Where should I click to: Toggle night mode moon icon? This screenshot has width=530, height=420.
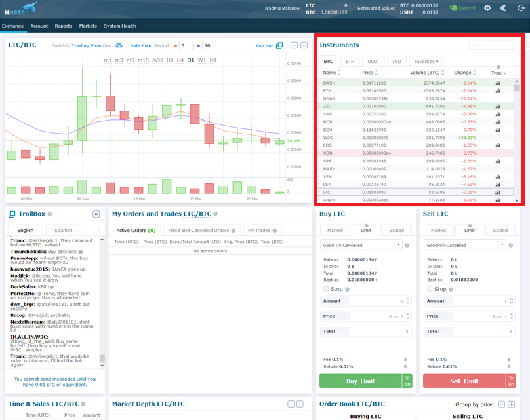point(504,8)
